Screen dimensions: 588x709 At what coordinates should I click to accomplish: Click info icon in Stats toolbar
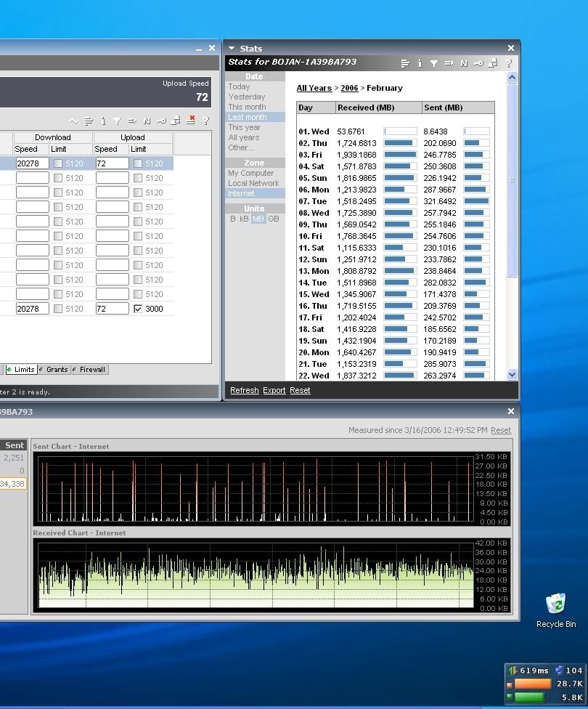(x=420, y=64)
